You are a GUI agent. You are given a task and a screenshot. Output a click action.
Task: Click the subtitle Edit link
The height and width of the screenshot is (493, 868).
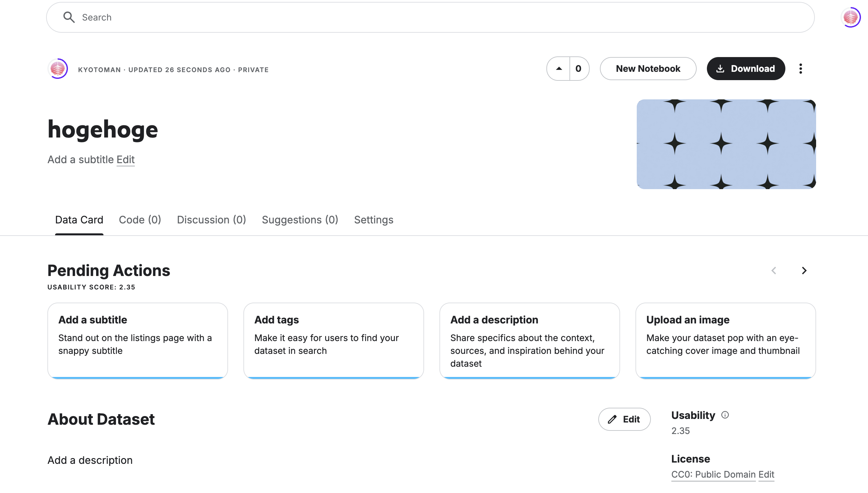[126, 160]
